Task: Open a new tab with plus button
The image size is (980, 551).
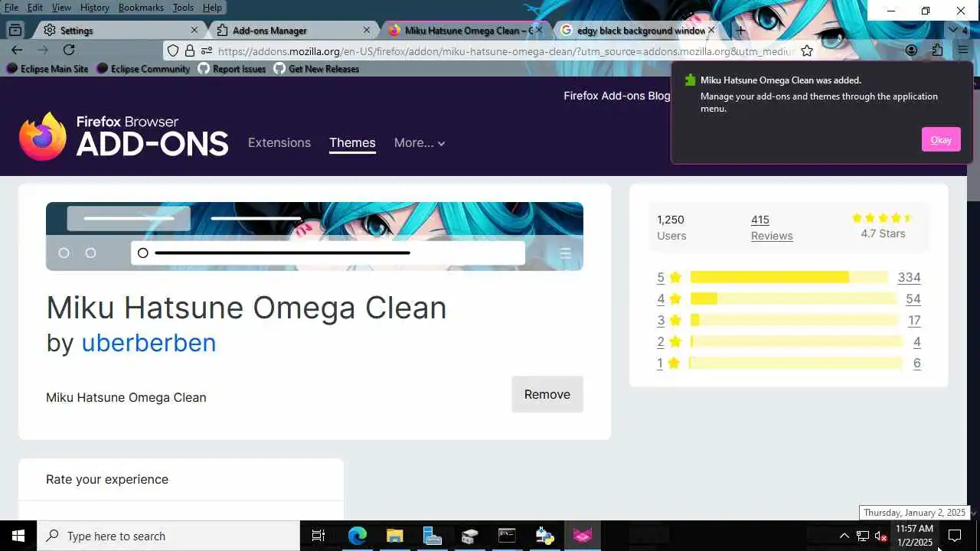Action: point(740,31)
